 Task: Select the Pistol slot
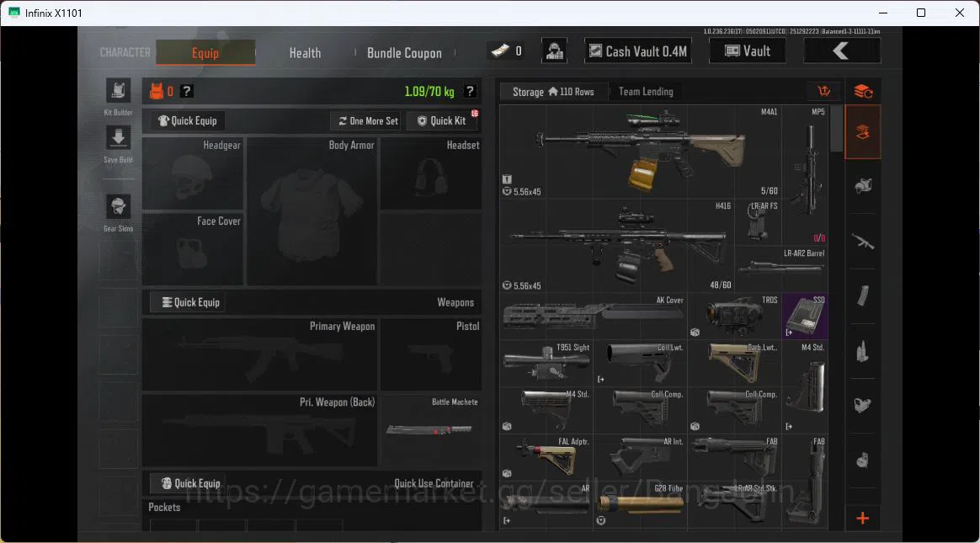[430, 354]
